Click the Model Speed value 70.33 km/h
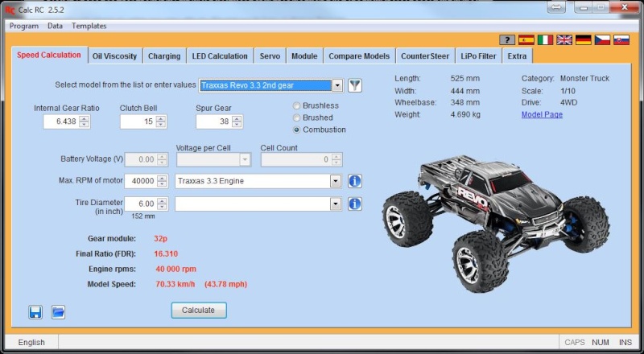Screen dimensions: 644x354 pyautogui.click(x=175, y=284)
